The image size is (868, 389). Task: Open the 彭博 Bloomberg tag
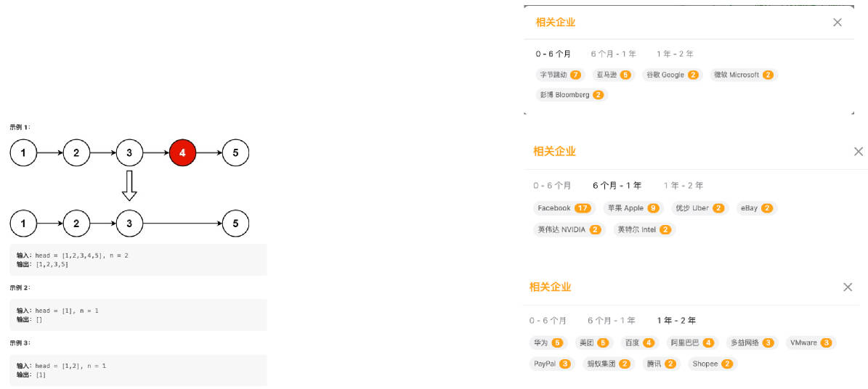coord(572,94)
